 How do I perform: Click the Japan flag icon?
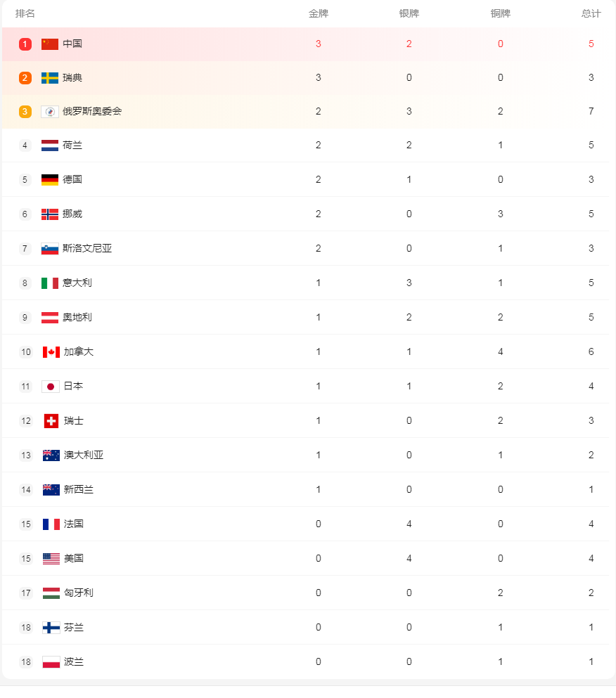tap(51, 387)
